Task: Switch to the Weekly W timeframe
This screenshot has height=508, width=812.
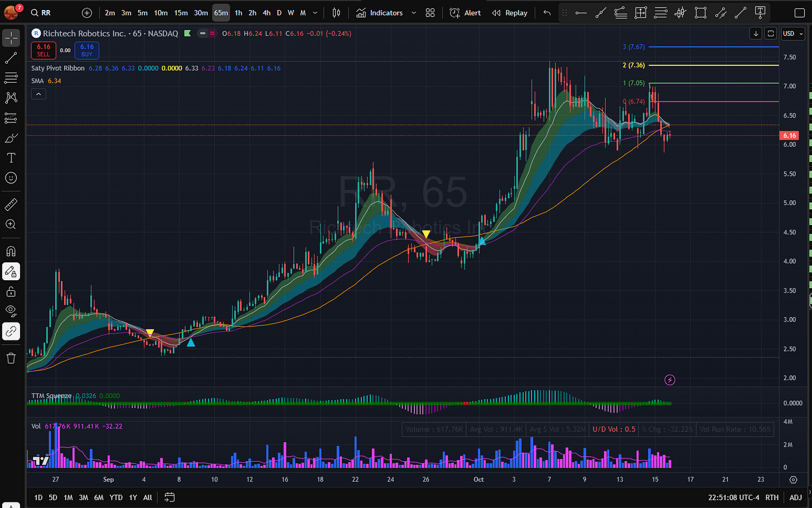Action: pyautogui.click(x=291, y=13)
